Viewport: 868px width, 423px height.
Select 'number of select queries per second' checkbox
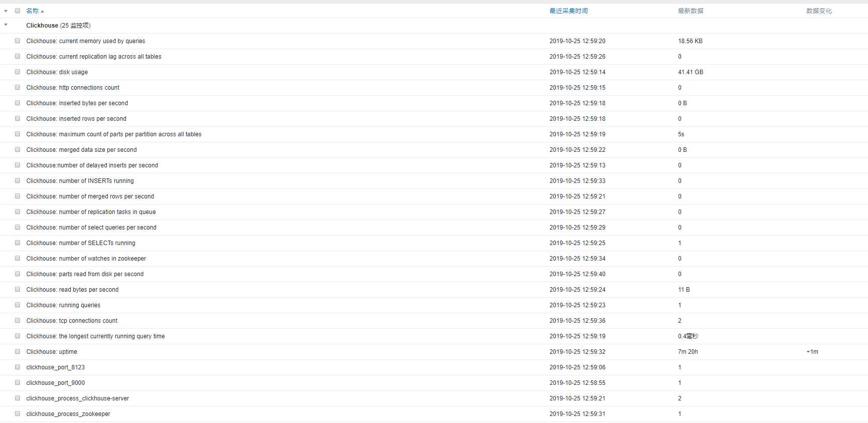point(18,227)
